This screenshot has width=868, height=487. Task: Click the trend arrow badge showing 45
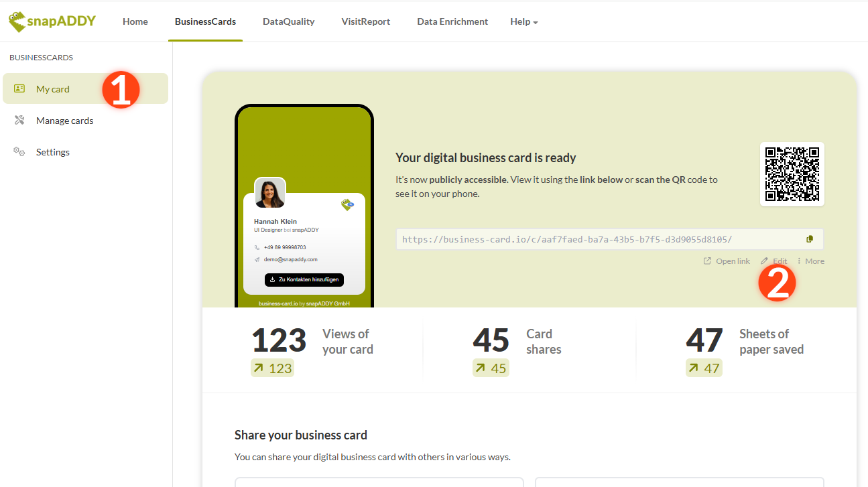coord(491,367)
